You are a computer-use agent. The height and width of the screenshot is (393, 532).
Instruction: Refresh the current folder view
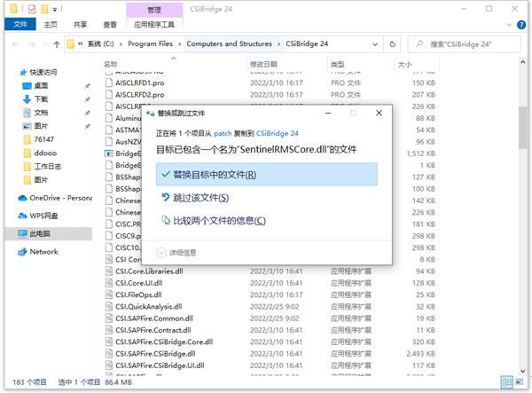coord(392,44)
